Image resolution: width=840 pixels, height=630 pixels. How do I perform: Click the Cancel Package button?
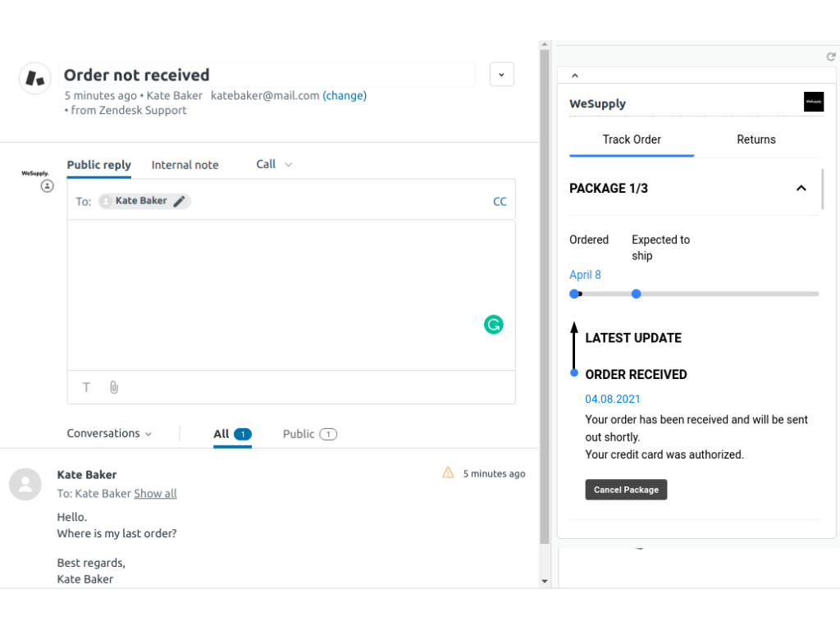coord(626,490)
